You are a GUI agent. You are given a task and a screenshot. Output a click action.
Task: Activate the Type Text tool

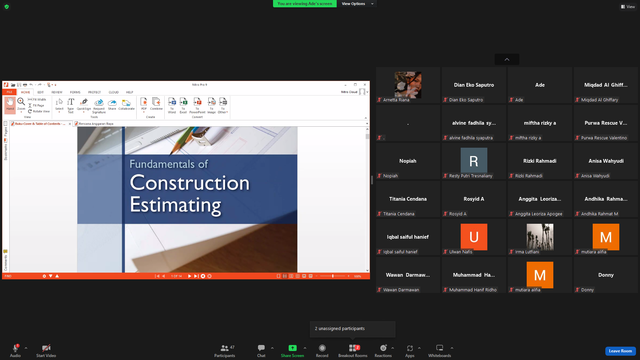[x=71, y=105]
